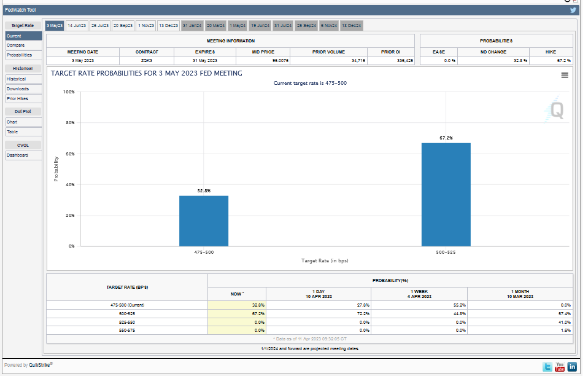Open the Probabilities sidebar item
The width and height of the screenshot is (588, 376).
23,55
